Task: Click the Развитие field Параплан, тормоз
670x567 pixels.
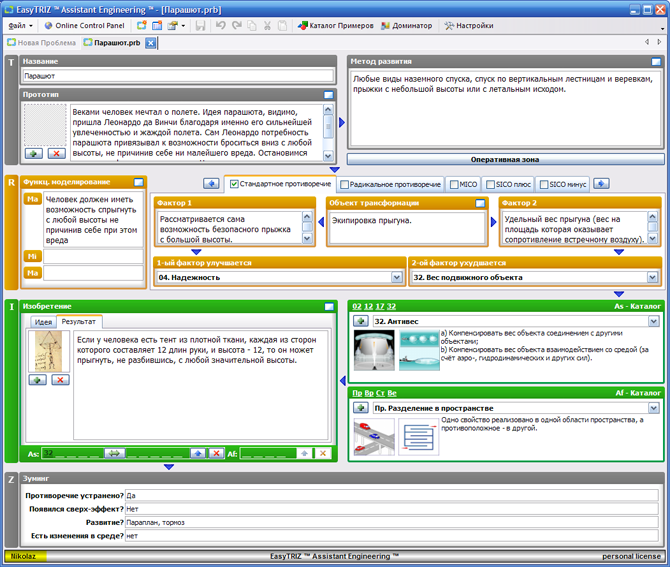Action: pos(391,522)
